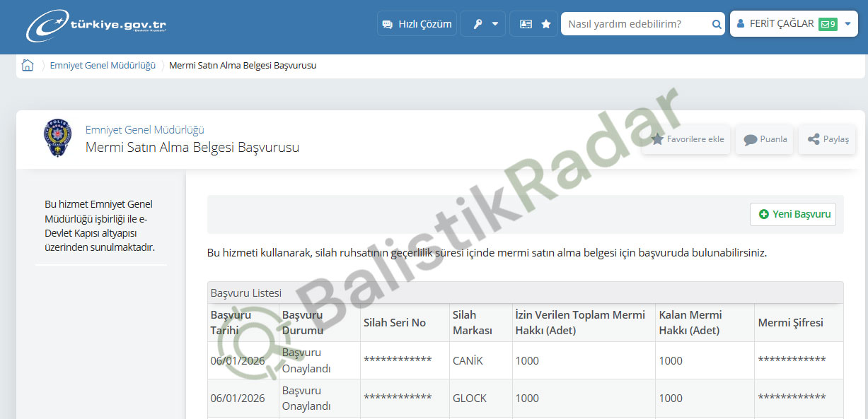Click the police badge emblem
The width and height of the screenshot is (868, 419).
click(58, 138)
